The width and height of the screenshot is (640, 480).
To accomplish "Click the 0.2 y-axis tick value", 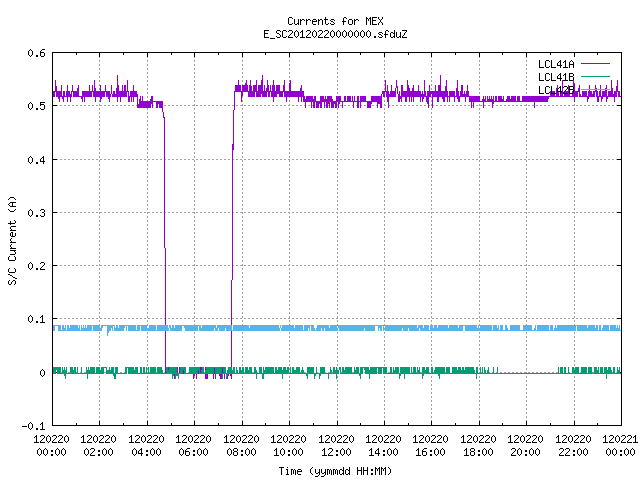I will [x=36, y=266].
